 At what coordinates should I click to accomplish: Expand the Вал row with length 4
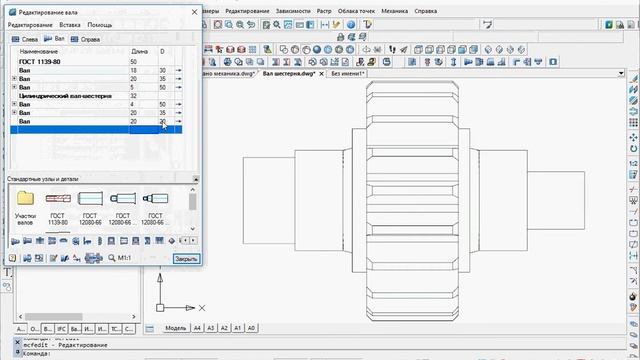pyautogui.click(x=14, y=104)
